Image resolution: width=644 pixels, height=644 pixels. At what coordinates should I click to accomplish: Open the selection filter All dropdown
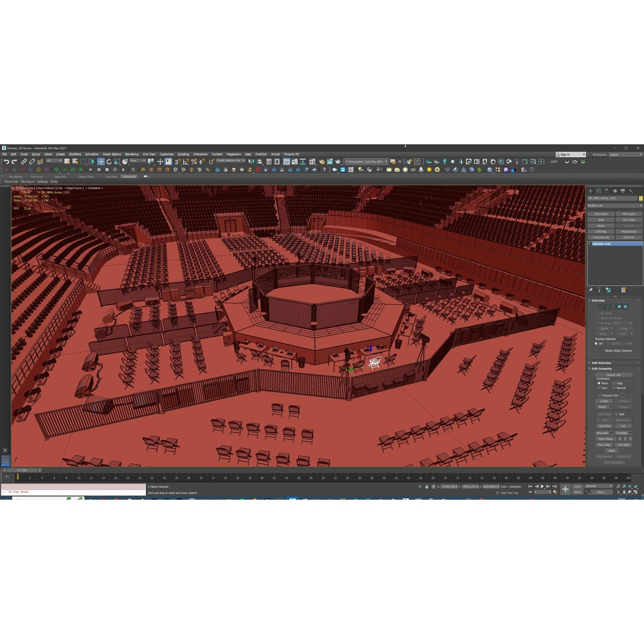pos(54,160)
